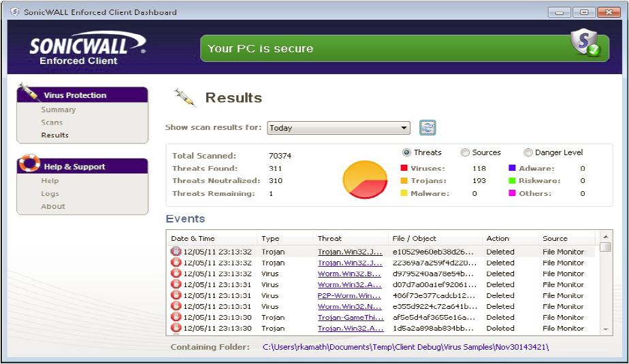Open the Trojan-GameThi threat link
629x364 pixels.
click(x=349, y=318)
